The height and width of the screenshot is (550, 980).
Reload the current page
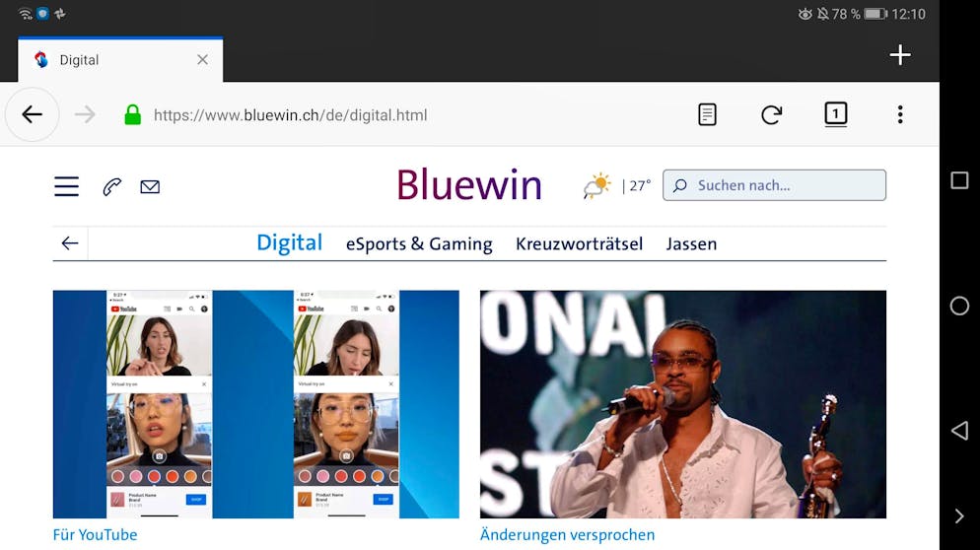point(771,114)
